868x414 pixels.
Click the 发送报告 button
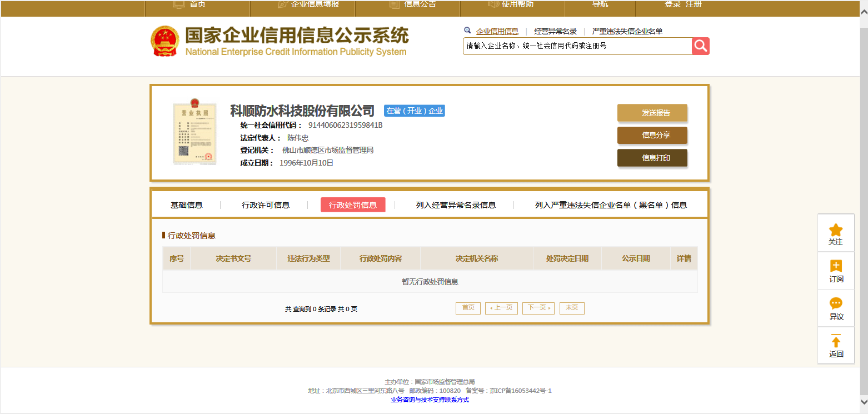coord(652,113)
